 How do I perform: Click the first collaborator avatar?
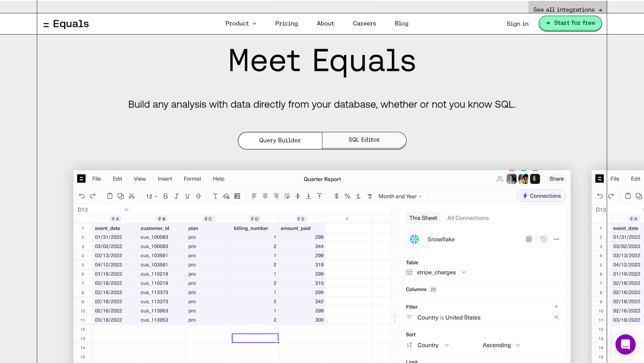pyautogui.click(x=512, y=179)
